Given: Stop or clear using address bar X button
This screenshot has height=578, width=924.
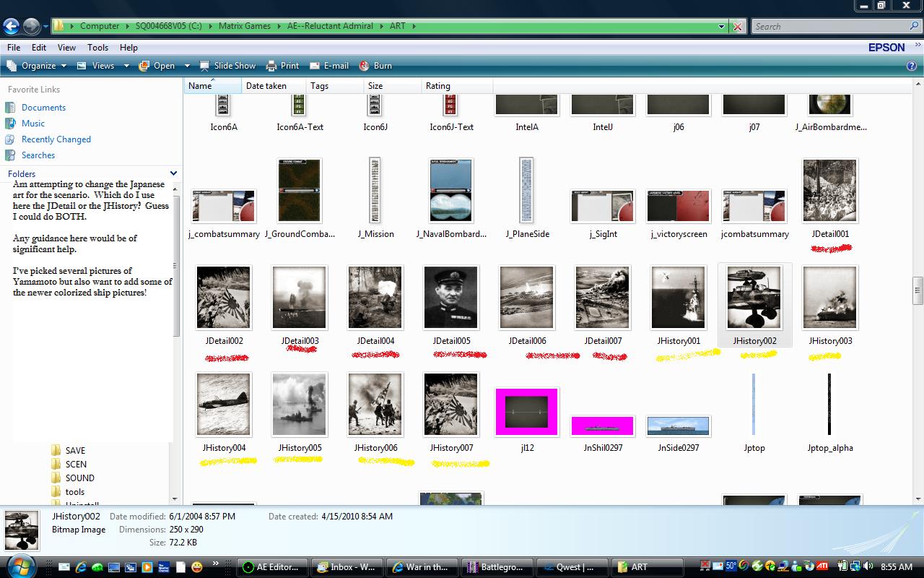Looking at the screenshot, I should [738, 27].
